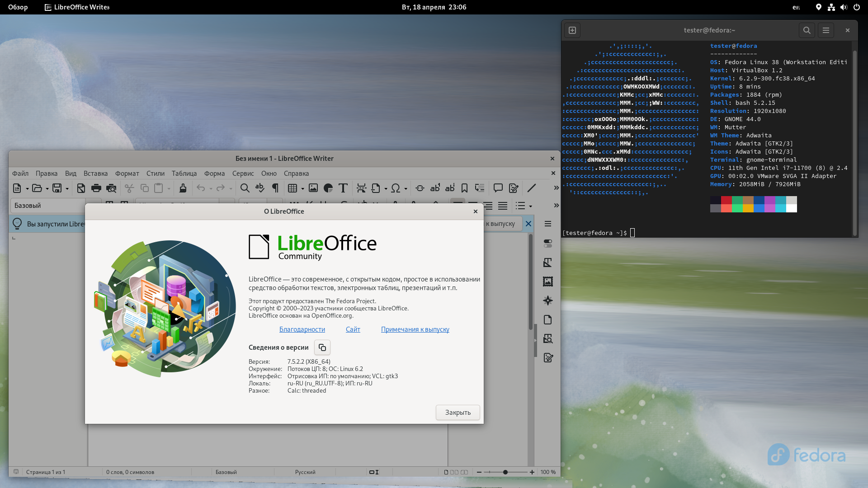This screenshot has height=488, width=868.
Task: Click the zoom slider handle
Action: [505, 472]
